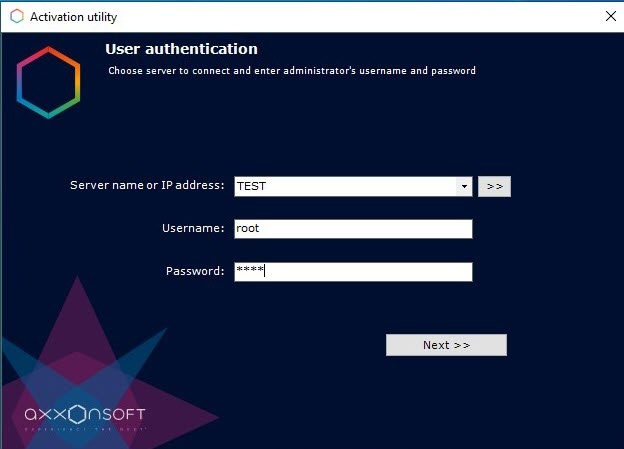Screen dimensions: 624x449
Task: Click the AxxonSoft logo text
Action: click(85, 414)
